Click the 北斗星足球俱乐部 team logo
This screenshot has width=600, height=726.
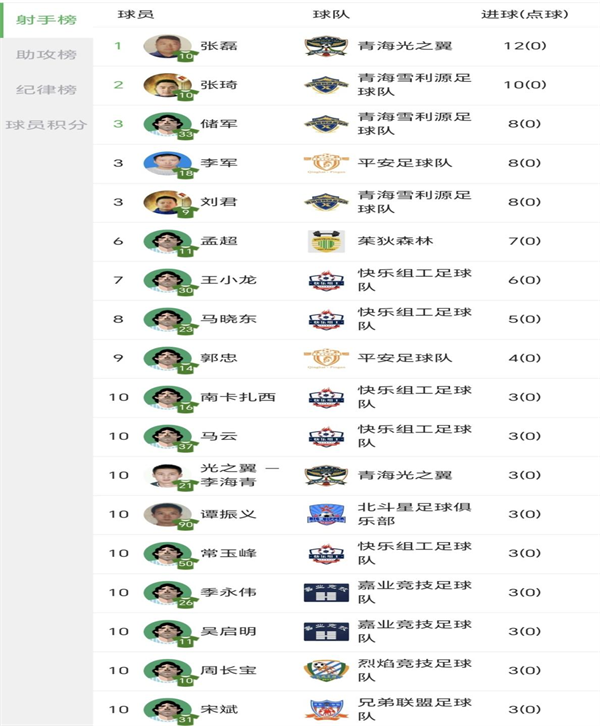point(326,514)
